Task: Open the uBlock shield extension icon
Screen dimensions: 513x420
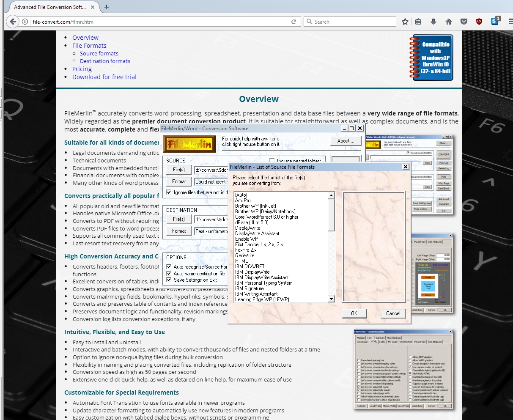Action: point(479,22)
